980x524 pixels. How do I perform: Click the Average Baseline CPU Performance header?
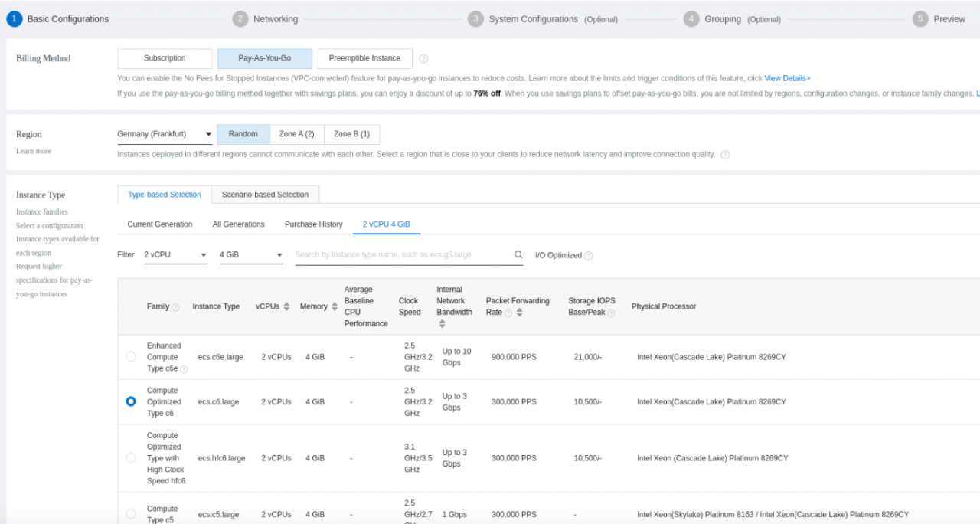[366, 306]
